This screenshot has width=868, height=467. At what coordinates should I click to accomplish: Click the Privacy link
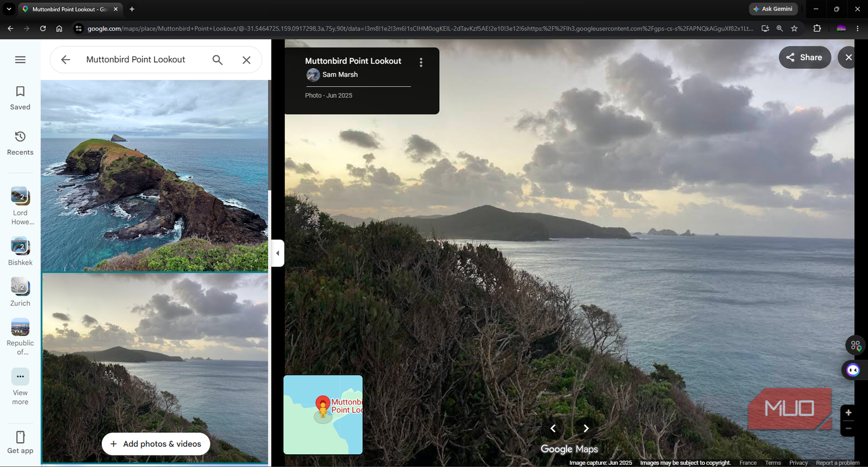click(x=799, y=462)
